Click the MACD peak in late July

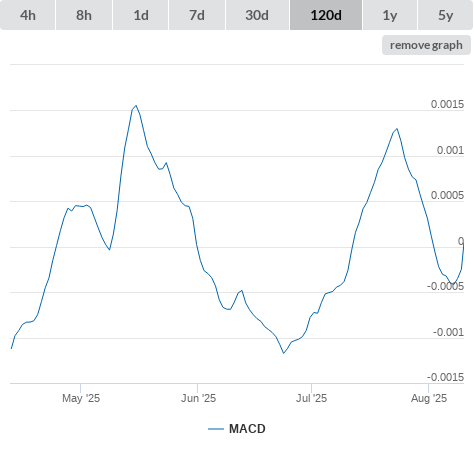pyautogui.click(x=397, y=129)
